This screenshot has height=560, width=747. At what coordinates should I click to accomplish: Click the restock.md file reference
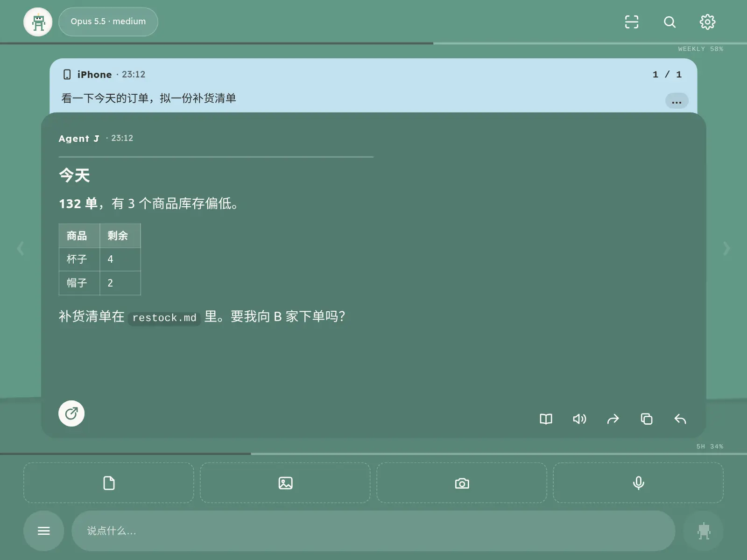[164, 318]
